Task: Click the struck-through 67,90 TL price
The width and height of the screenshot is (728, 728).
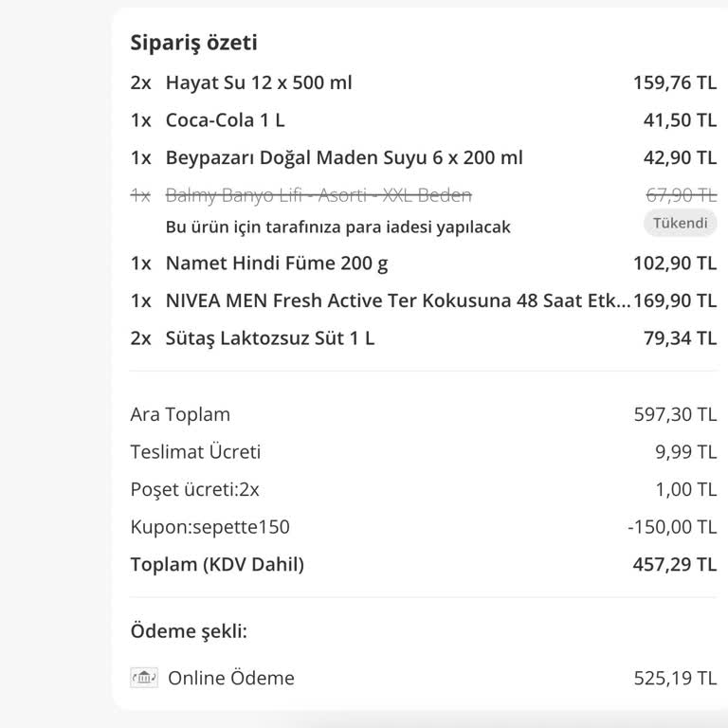Action: (681, 196)
